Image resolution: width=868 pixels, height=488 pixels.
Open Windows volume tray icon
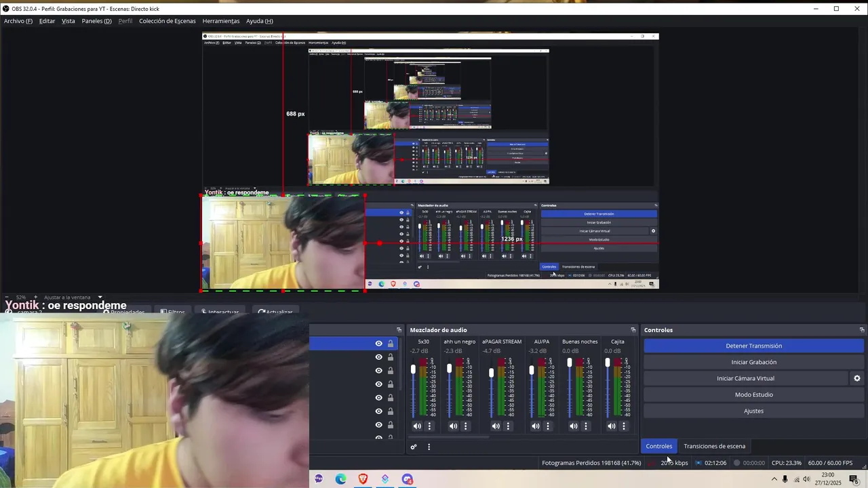pyautogui.click(x=806, y=479)
